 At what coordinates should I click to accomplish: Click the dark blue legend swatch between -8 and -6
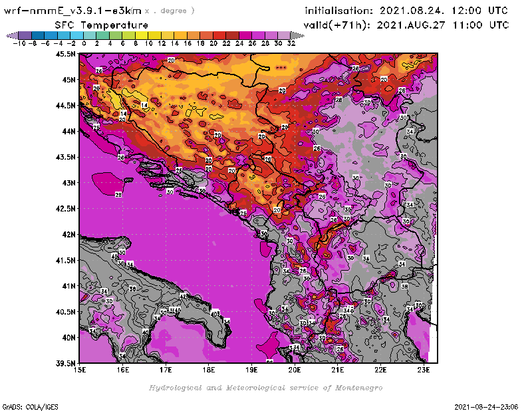tap(38, 35)
